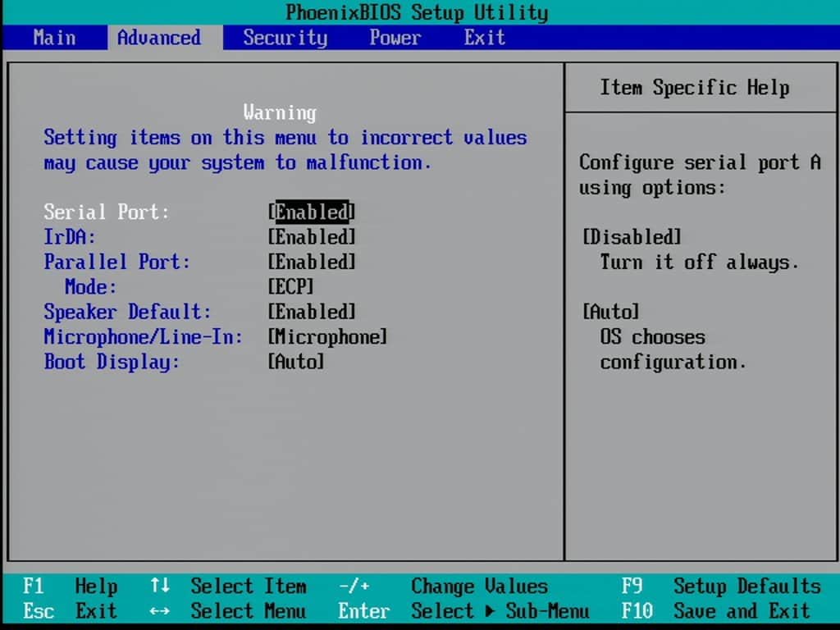The height and width of the screenshot is (630, 840).
Task: Change the ECP mode value
Action: 290,286
